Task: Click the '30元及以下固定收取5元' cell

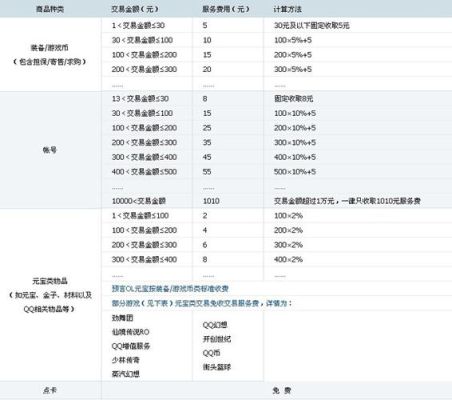Action: pyautogui.click(x=312, y=25)
